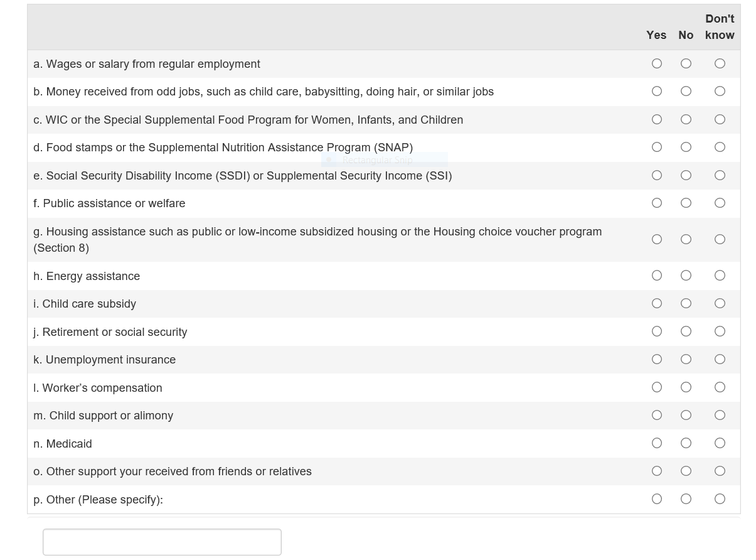
Task: Select Yes for Food stamps (SNAP)
Action: (657, 147)
